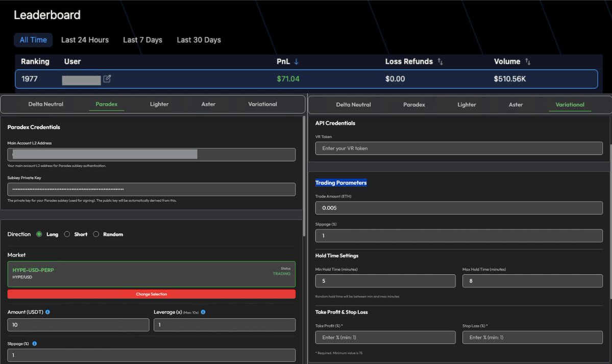Switch to Last 7 Days tab

click(142, 40)
